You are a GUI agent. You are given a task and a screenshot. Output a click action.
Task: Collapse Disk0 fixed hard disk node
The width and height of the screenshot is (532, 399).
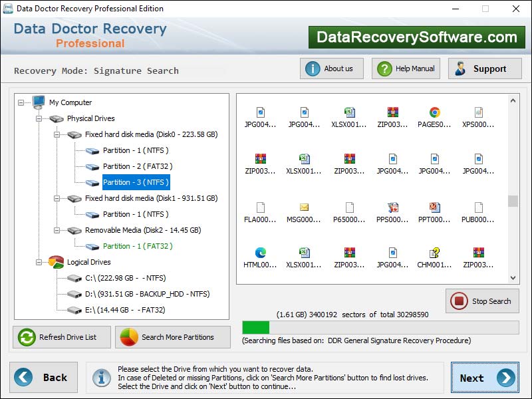click(57, 134)
